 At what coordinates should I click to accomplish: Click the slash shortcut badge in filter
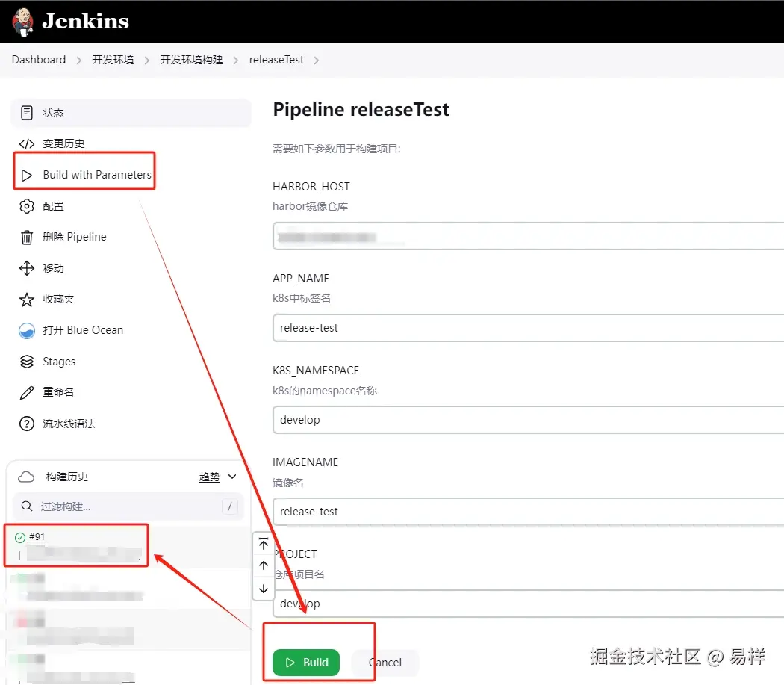coord(229,506)
